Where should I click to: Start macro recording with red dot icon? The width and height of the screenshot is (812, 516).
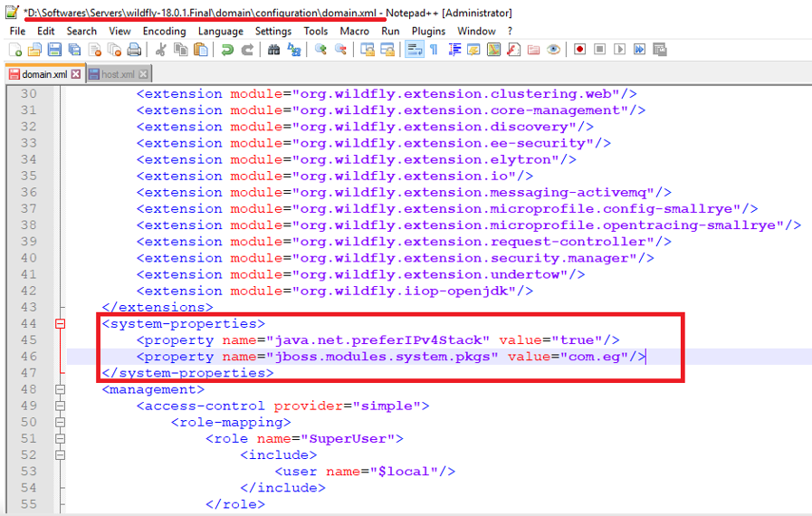click(x=579, y=50)
